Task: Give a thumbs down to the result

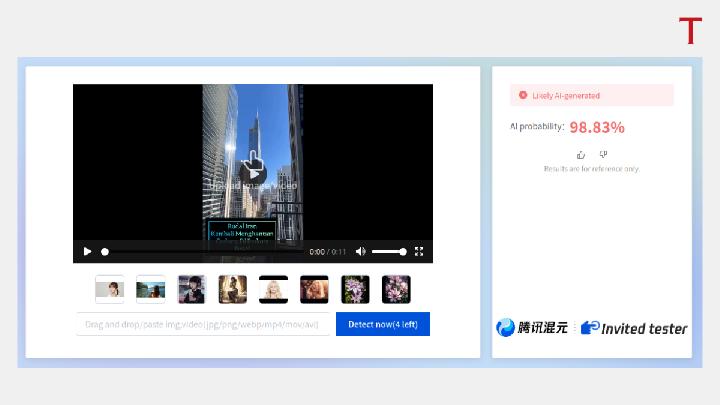Action: (x=603, y=154)
